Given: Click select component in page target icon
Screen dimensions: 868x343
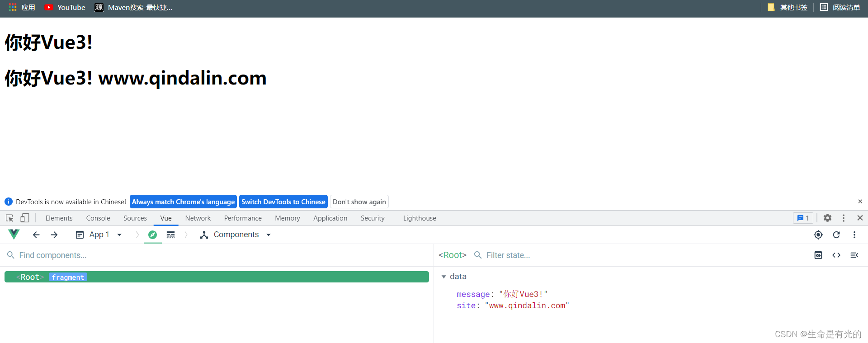Looking at the screenshot, I should (818, 235).
